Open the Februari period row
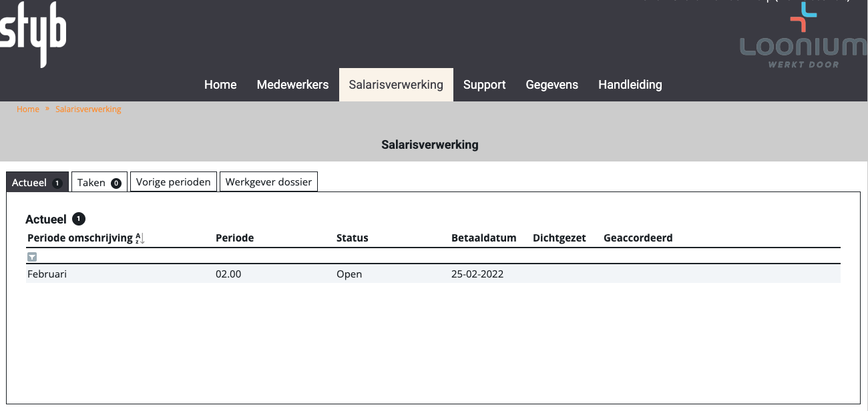 47,274
